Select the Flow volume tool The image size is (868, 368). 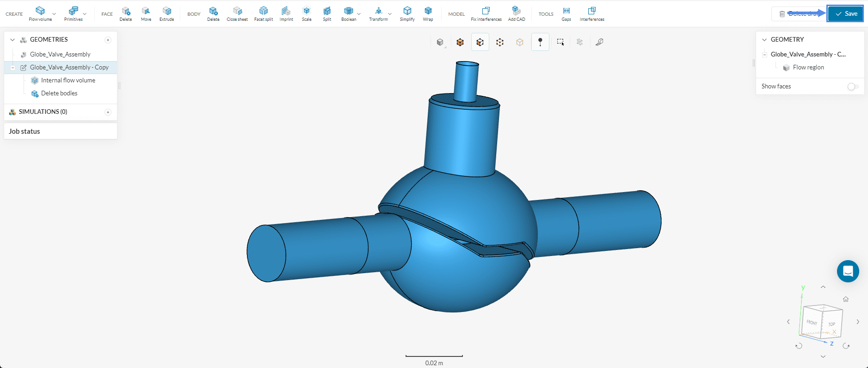[40, 13]
